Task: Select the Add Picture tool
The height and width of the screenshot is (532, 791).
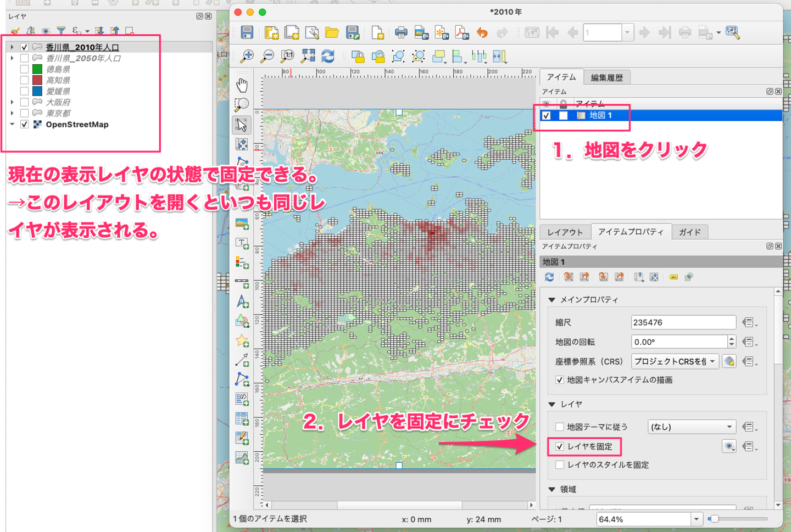Action: coord(242,223)
